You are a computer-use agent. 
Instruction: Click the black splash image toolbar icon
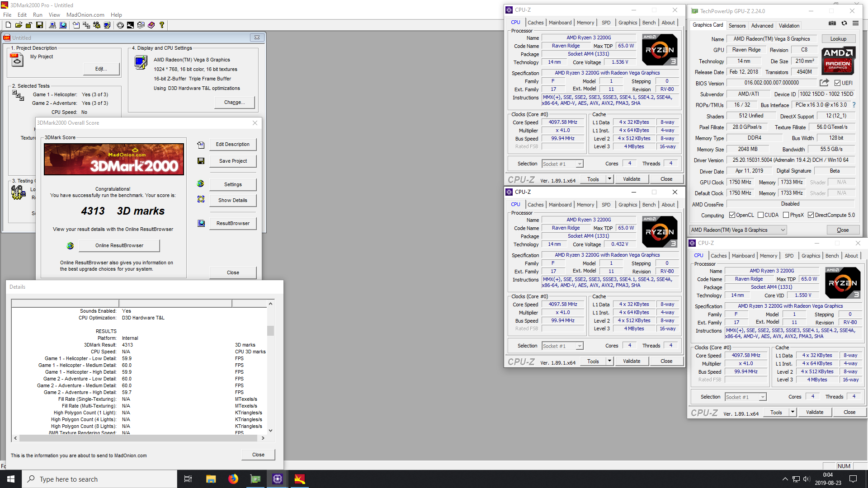pyautogui.click(x=130, y=25)
